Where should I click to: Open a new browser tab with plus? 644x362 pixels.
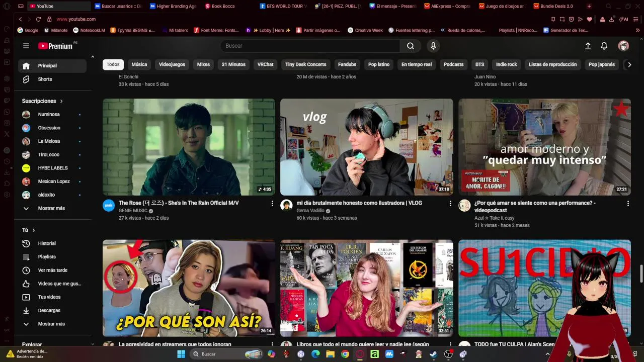[x=589, y=6]
